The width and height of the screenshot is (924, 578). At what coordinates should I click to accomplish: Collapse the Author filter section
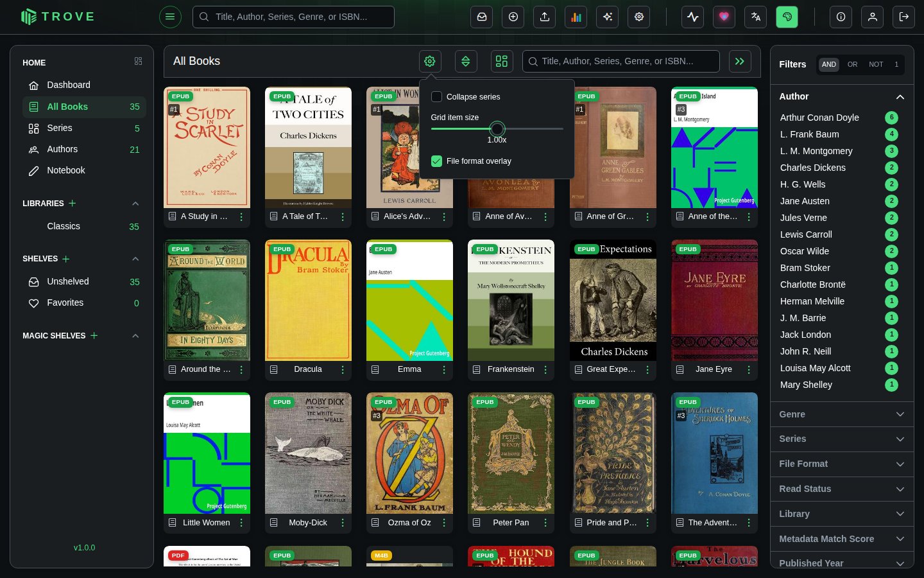point(842,96)
